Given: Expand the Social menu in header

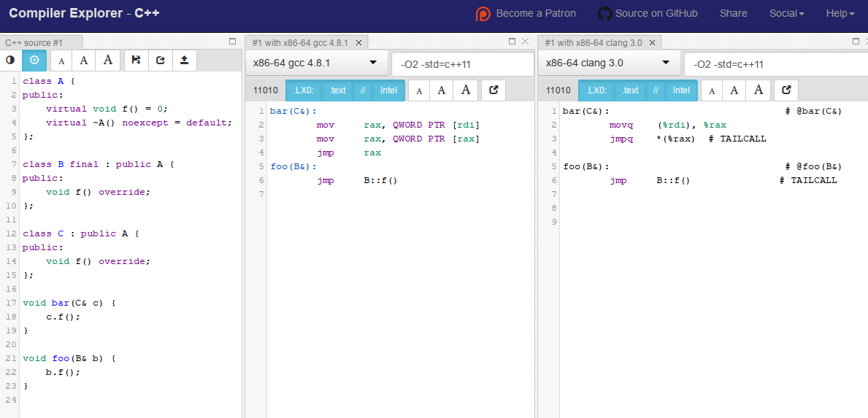Looking at the screenshot, I should pos(786,13).
